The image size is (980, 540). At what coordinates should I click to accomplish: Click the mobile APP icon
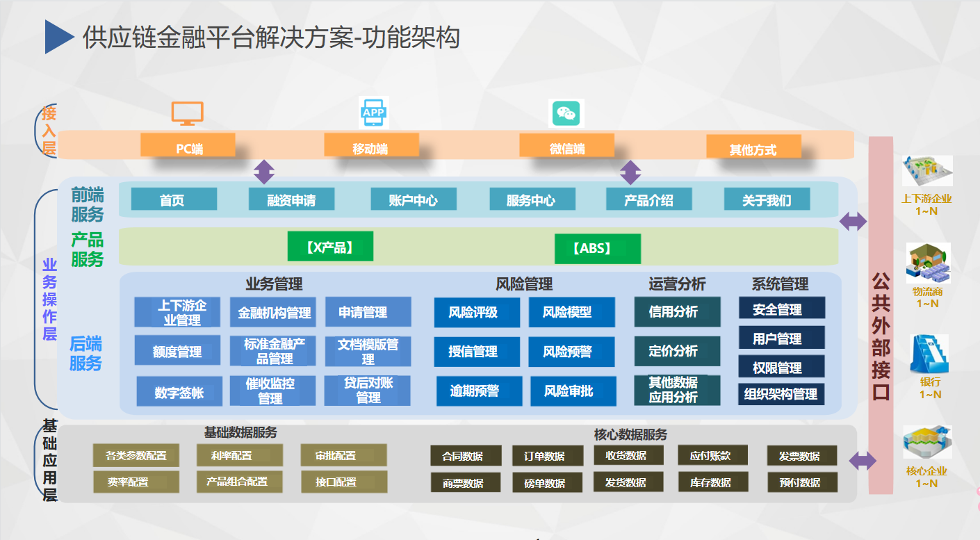pos(373,113)
